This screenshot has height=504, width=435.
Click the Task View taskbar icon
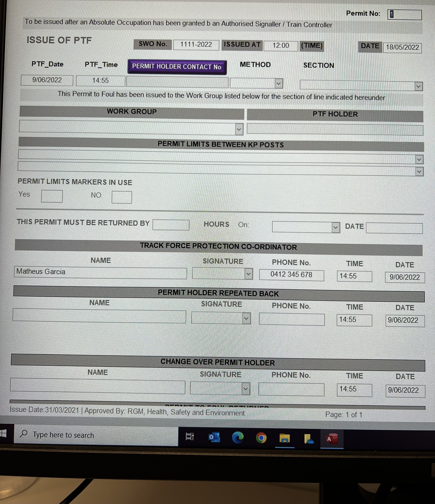[x=190, y=437]
